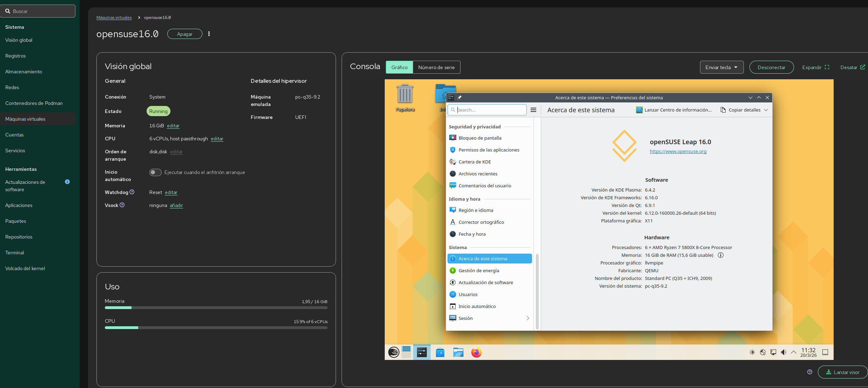
Task: Click the settings sidebar vertical scrollbar
Action: (537, 291)
